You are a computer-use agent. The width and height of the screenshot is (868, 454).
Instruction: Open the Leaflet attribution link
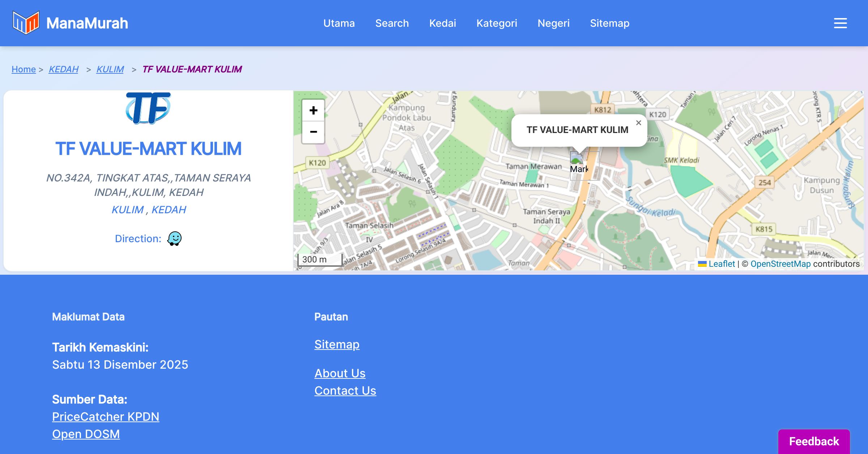pyautogui.click(x=721, y=264)
